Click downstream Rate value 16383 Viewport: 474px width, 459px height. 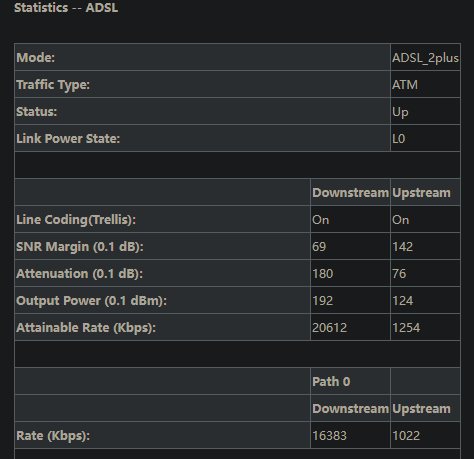click(x=330, y=436)
